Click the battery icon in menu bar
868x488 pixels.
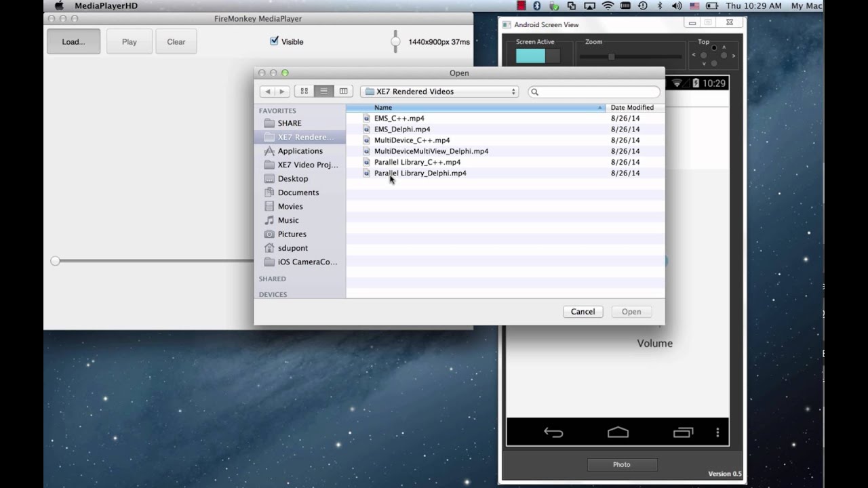713,5
